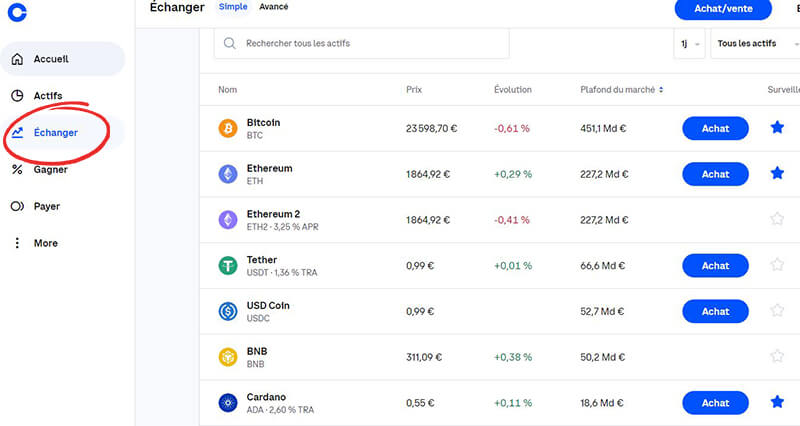This screenshot has height=426, width=800.
Task: Select Échanger in the sidebar
Action: [62, 133]
